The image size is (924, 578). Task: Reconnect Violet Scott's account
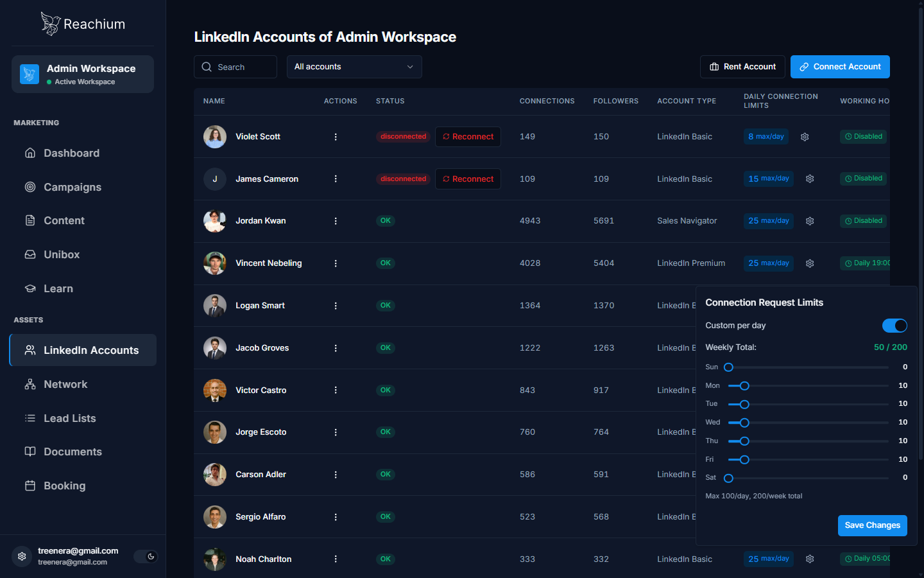(x=468, y=137)
